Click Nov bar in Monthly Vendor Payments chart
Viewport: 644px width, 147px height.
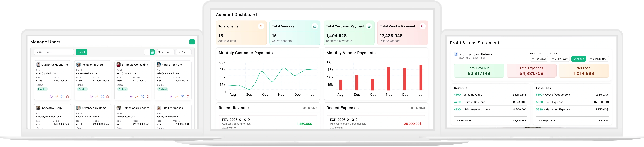click(389, 79)
